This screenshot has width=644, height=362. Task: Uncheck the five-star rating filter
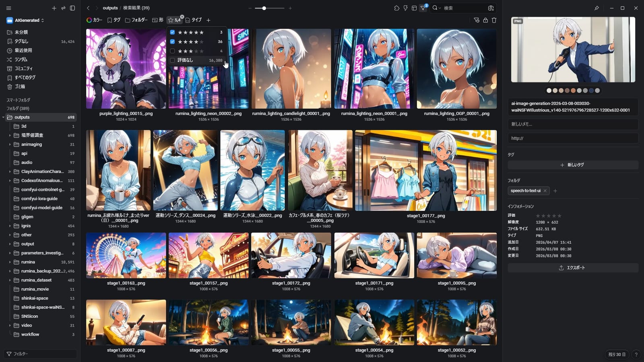click(x=172, y=32)
